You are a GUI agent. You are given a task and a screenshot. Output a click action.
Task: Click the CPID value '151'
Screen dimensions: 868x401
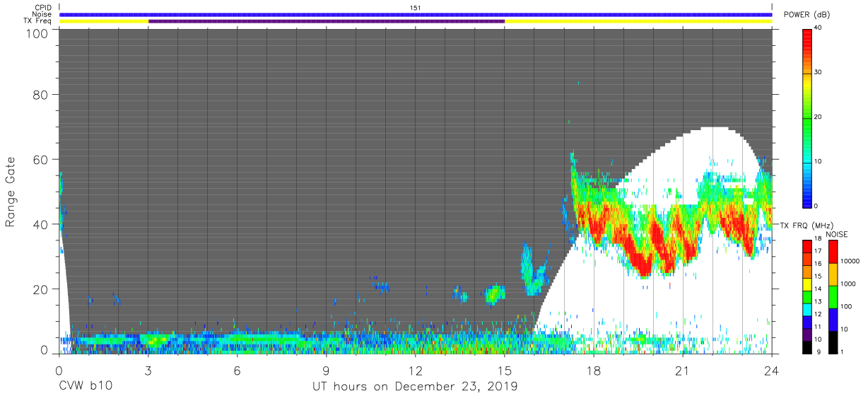[415, 8]
